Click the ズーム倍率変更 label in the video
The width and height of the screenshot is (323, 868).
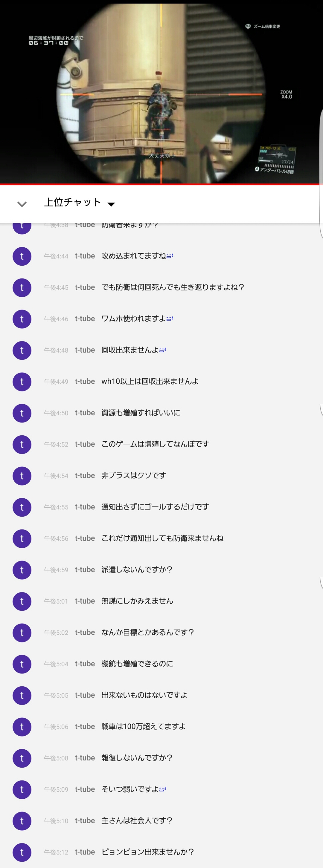tap(266, 26)
